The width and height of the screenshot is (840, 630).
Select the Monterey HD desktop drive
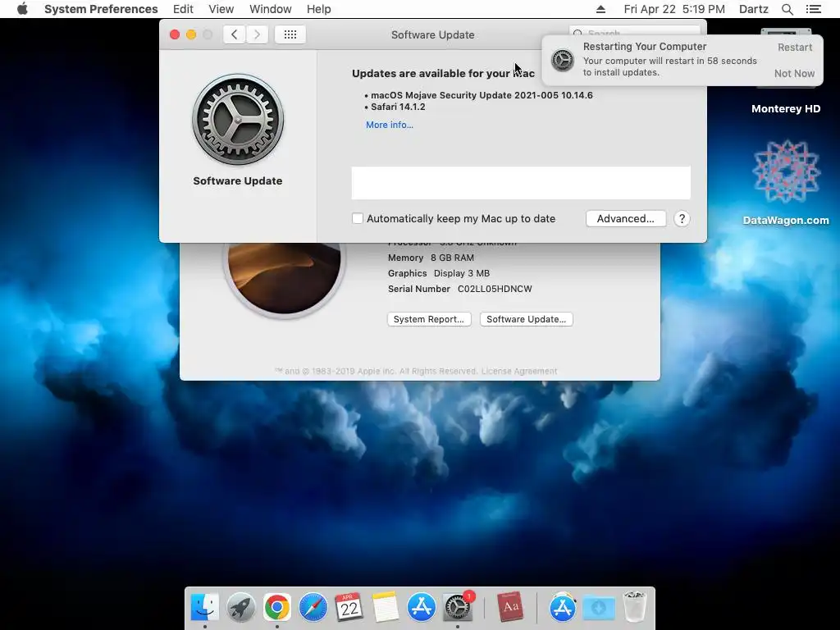(x=786, y=109)
